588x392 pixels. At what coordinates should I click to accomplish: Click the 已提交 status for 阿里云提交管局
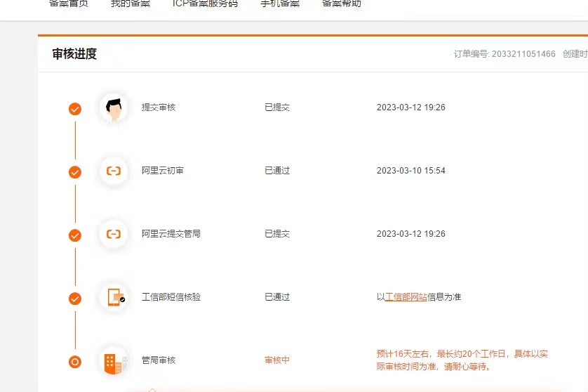[277, 233]
